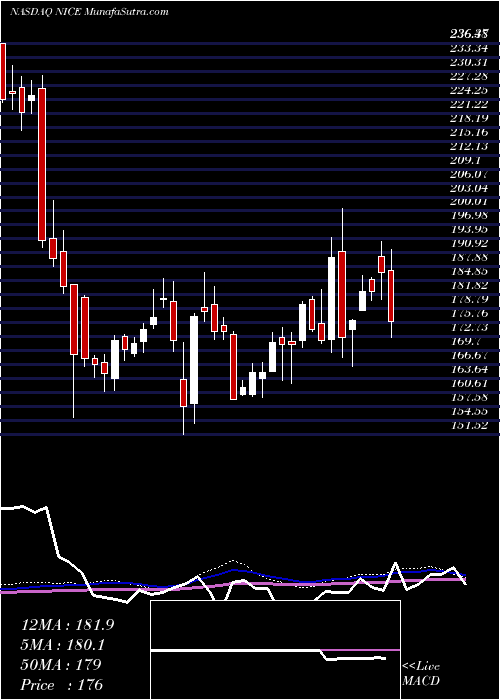
Task: Select the 218.19 axis value
Action: pyautogui.click(x=469, y=118)
